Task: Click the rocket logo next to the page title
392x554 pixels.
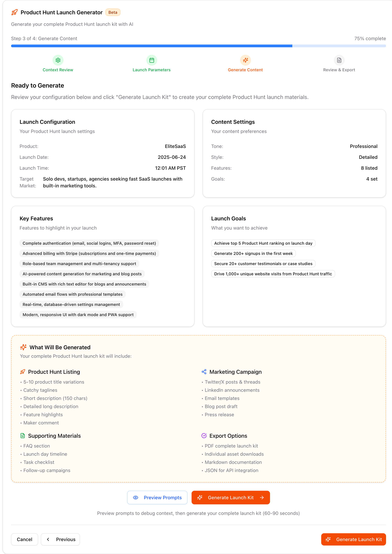Action: (x=14, y=12)
